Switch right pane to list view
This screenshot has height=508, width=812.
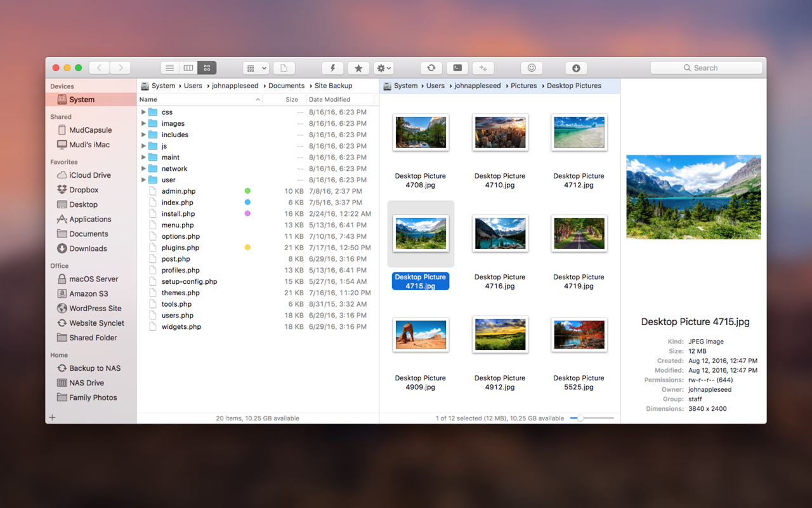pyautogui.click(x=169, y=68)
